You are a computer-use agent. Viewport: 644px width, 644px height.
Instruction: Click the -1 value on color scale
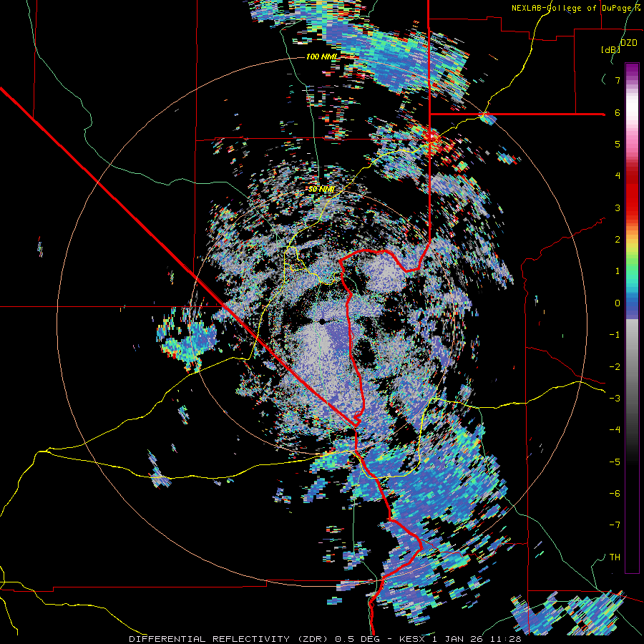click(x=615, y=335)
